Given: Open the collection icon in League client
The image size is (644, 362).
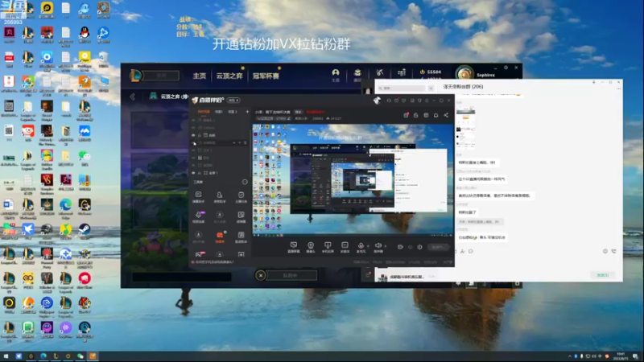Looking at the screenshot, I should (357, 74).
